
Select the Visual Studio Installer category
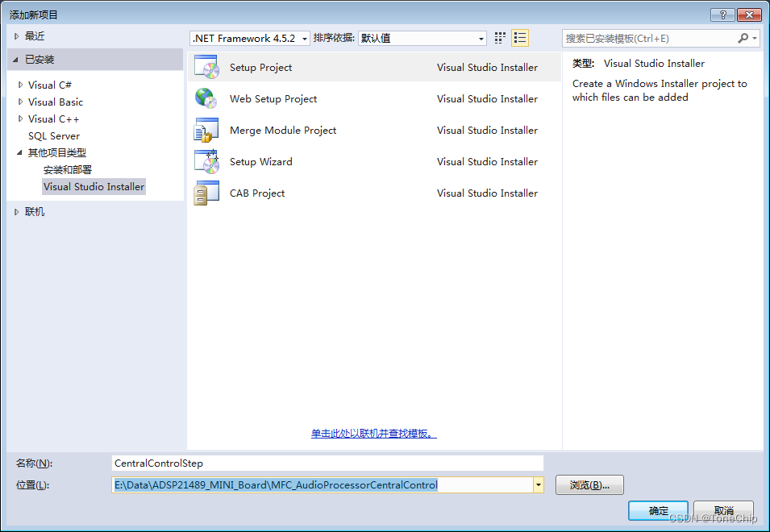[x=94, y=186]
